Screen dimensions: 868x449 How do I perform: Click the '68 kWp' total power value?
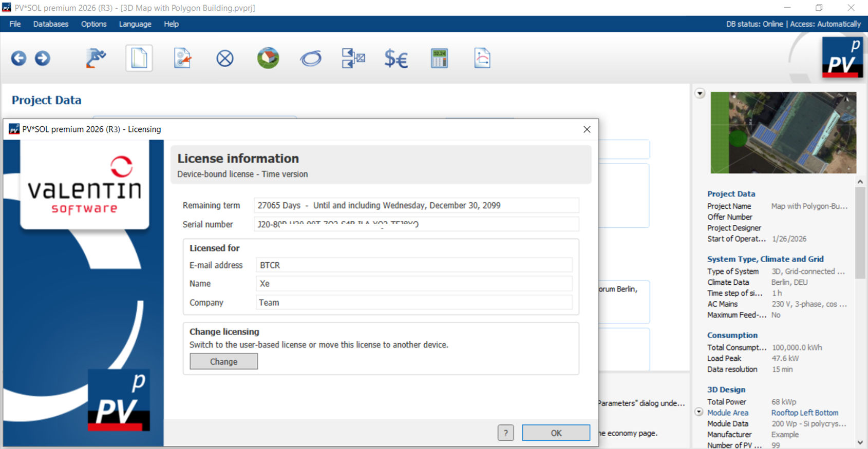pos(784,402)
